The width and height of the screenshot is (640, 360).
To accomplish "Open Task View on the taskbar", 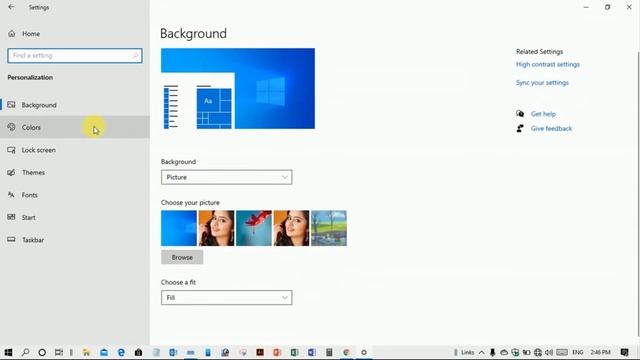I will (59, 352).
